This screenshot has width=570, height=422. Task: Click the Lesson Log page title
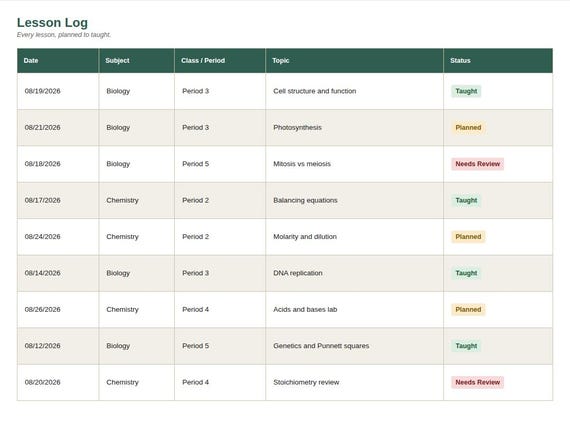click(52, 23)
